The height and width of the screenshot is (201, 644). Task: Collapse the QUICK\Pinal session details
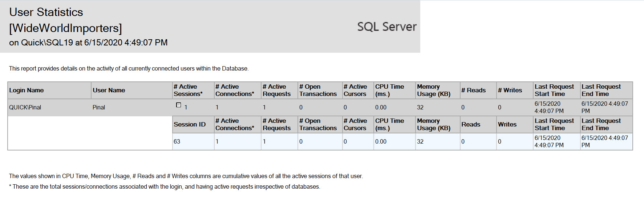(x=178, y=105)
